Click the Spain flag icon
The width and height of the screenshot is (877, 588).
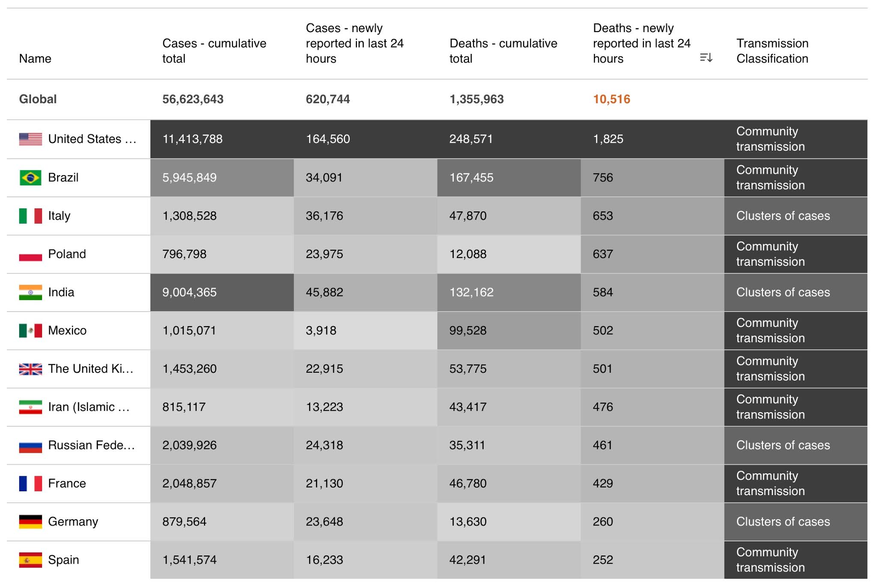30,560
